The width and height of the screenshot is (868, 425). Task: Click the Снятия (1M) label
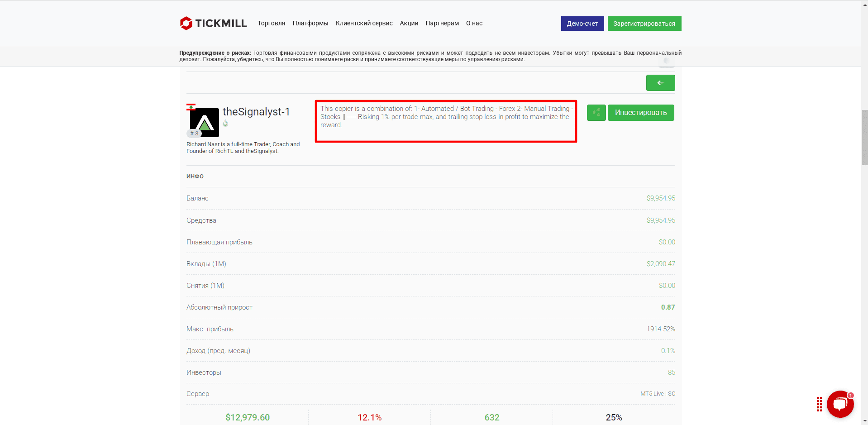(x=205, y=286)
